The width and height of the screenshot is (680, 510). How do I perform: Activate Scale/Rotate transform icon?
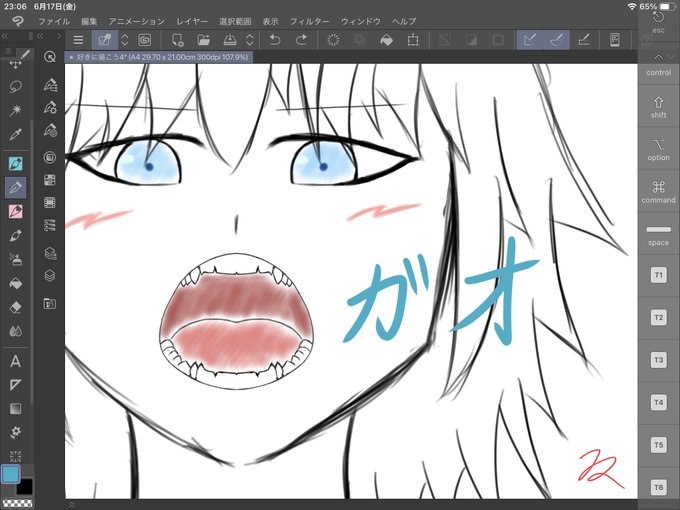[x=413, y=40]
